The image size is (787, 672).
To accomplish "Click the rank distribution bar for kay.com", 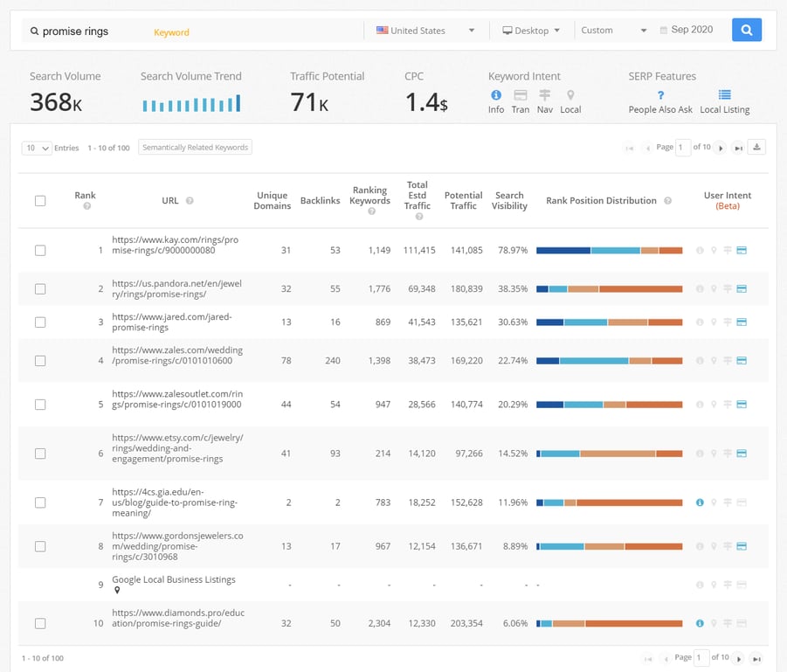I will coord(610,250).
